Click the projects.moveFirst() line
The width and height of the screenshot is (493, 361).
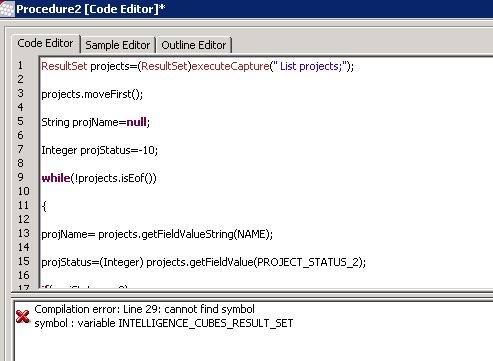coord(92,94)
